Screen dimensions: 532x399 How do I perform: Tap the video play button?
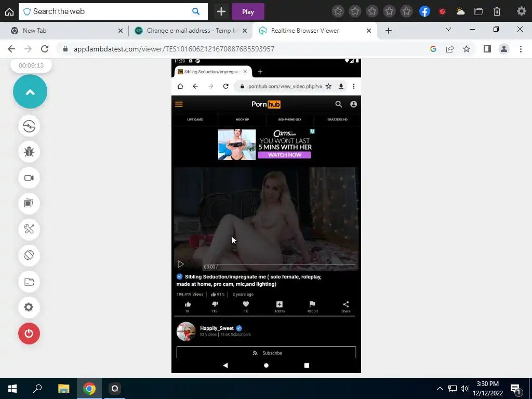pos(180,264)
